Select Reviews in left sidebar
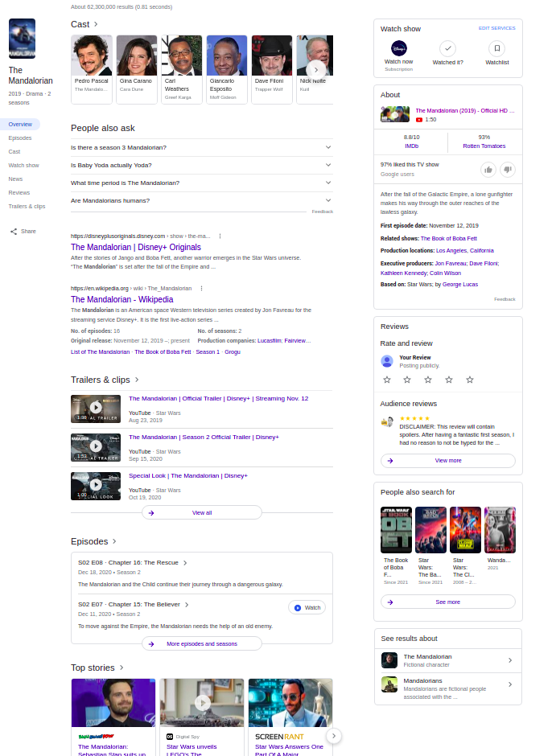 [19, 193]
